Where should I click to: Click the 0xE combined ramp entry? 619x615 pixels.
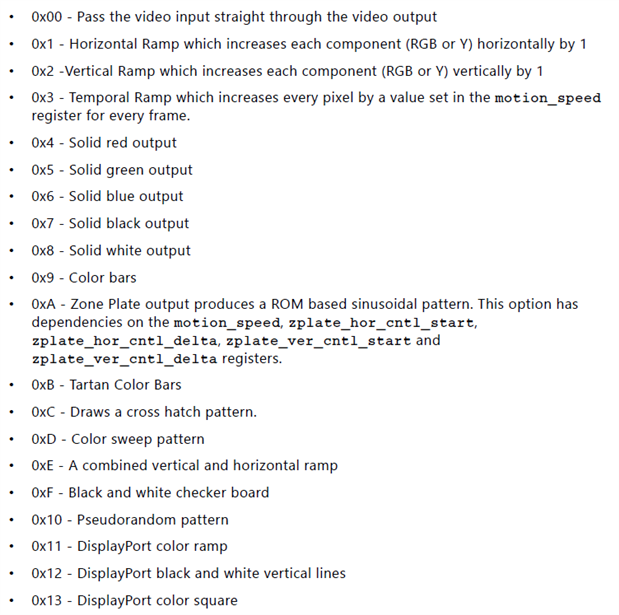tap(184, 466)
